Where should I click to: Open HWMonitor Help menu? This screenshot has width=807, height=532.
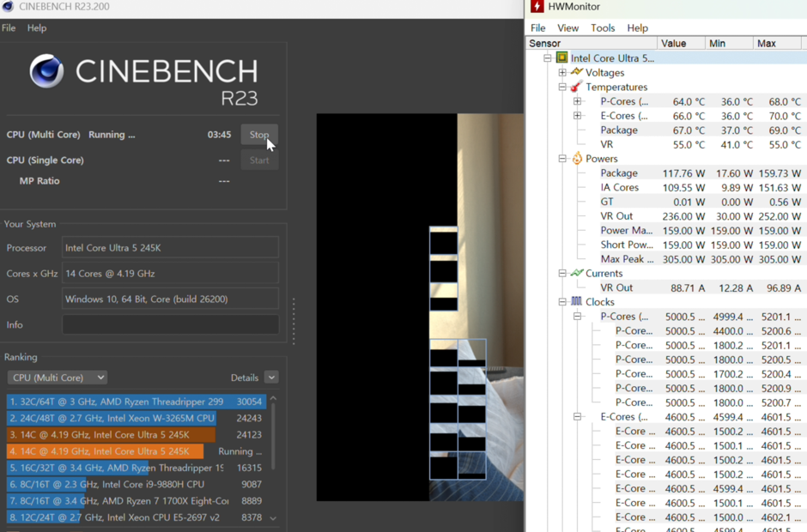[x=637, y=27]
